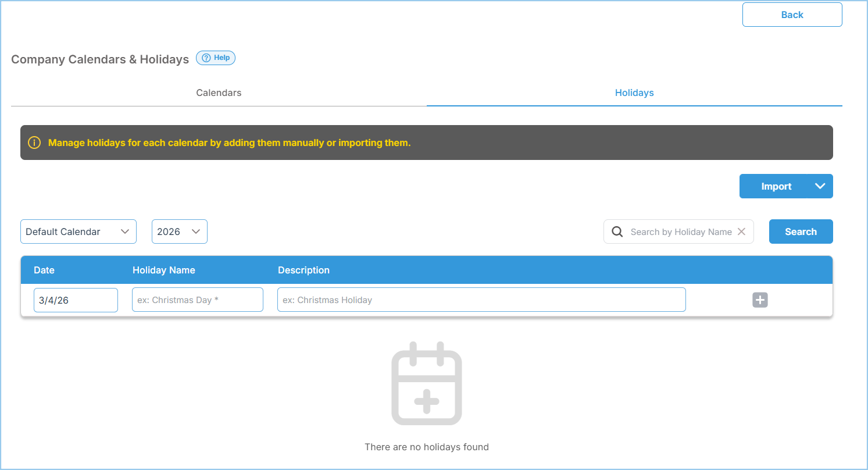This screenshot has height=470, width=868.
Task: Open the 2026 year selector
Action: 179,232
